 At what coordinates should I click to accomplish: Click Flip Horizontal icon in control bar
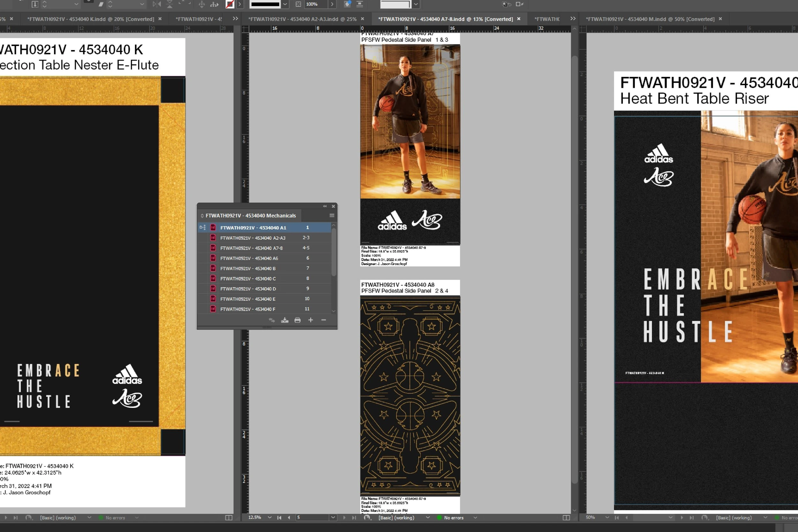[x=157, y=4]
